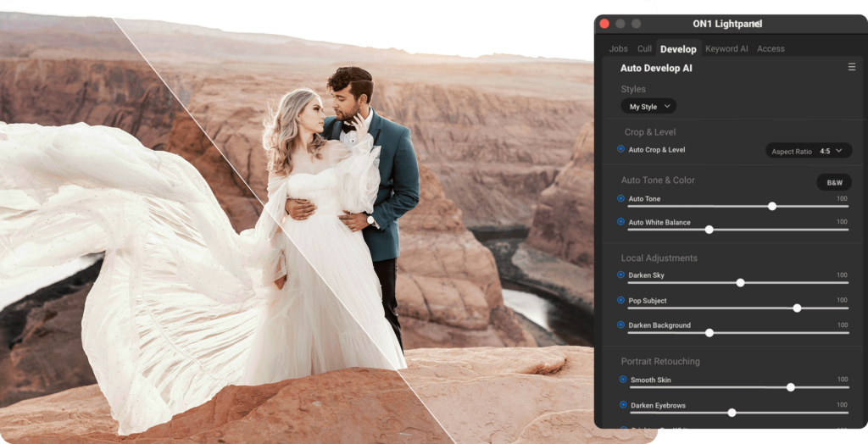Toggle the Darken Sky circle icon
Screen dimensions: 868x444
[621, 275]
